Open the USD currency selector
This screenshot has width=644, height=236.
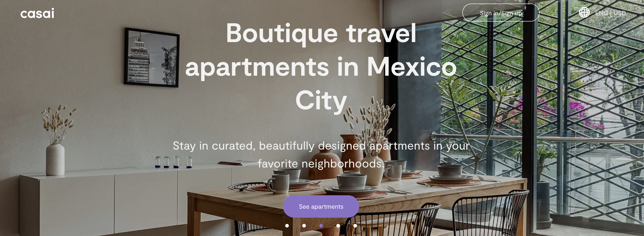tap(620, 13)
